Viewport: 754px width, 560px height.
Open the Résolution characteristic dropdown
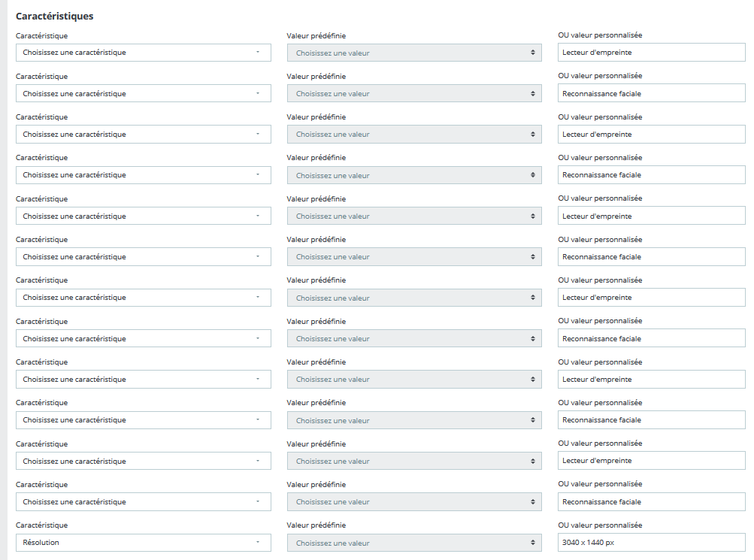click(x=144, y=543)
